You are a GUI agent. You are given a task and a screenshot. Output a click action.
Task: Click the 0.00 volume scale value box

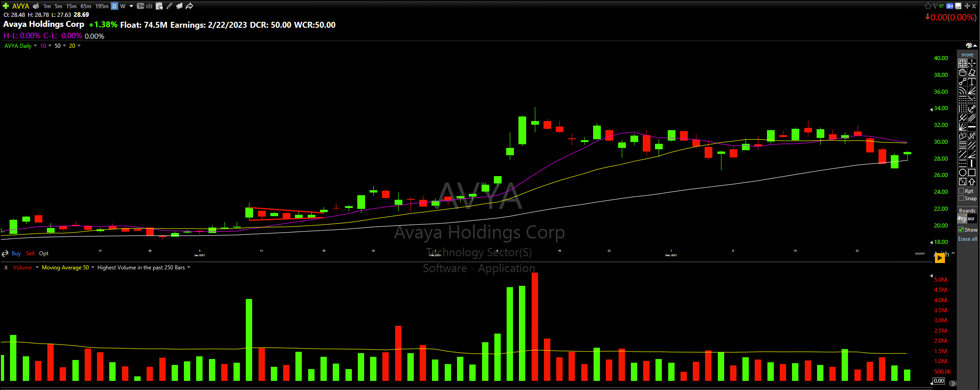pos(939,381)
